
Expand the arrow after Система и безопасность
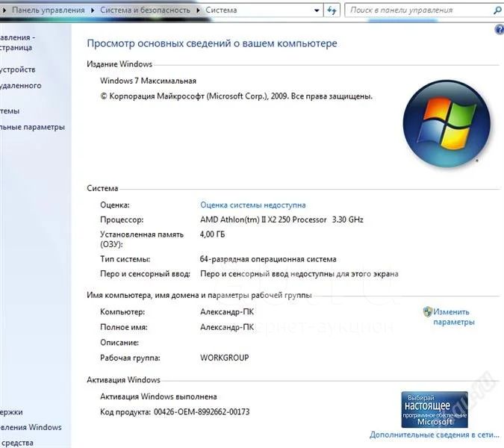[x=198, y=10]
